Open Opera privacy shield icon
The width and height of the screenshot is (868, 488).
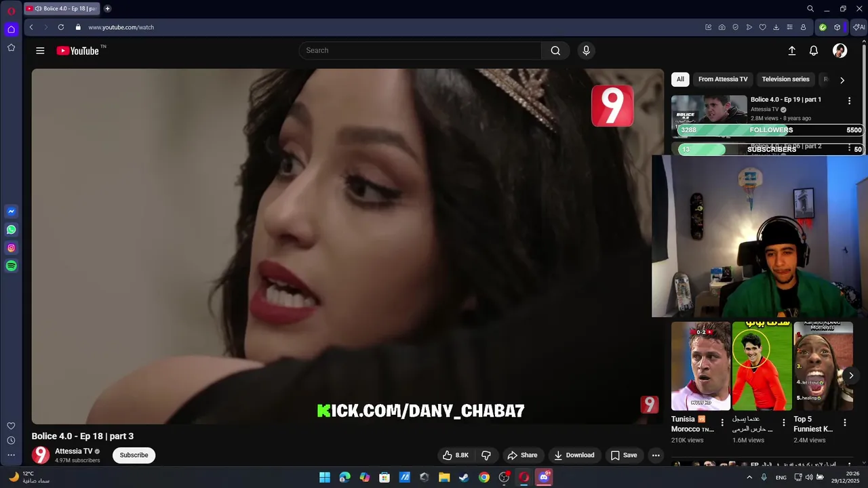pos(736,27)
